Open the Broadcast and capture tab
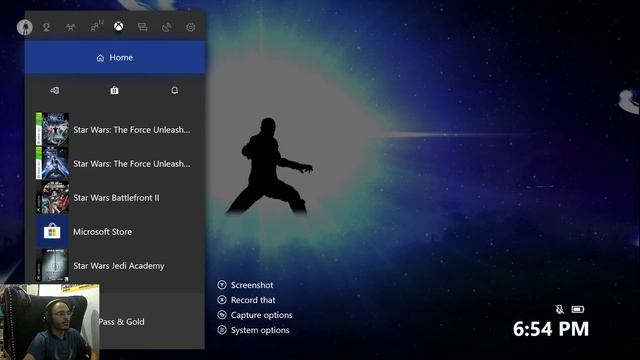The width and height of the screenshot is (640, 360). point(167,27)
